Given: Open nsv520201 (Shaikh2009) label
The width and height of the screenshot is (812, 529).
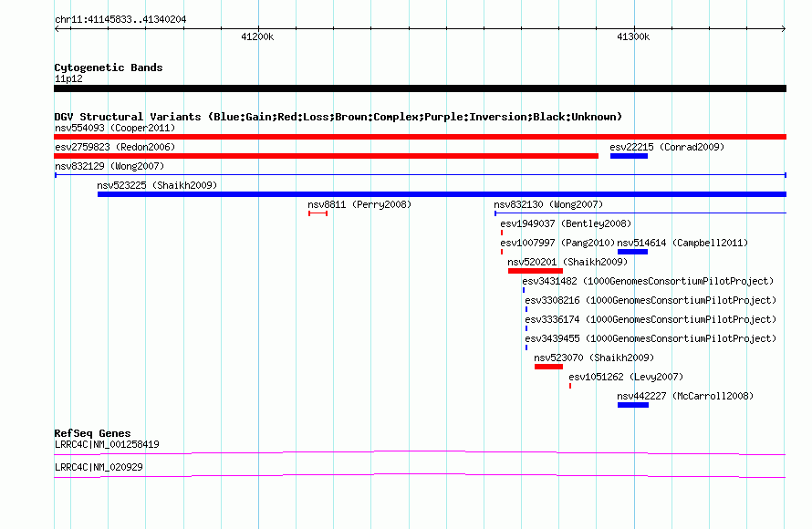Looking at the screenshot, I should coord(567,262).
